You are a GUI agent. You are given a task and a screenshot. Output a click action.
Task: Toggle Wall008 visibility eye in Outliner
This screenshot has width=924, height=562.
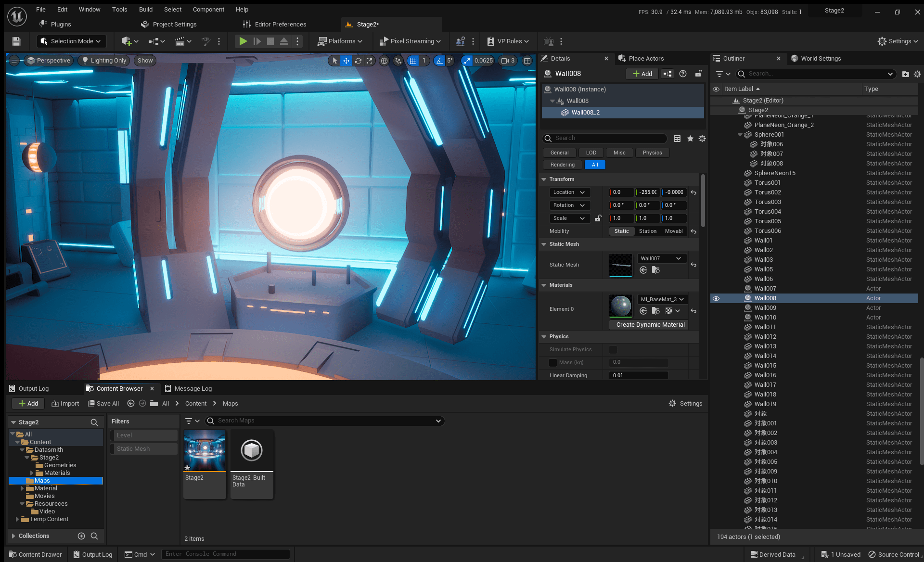716,298
